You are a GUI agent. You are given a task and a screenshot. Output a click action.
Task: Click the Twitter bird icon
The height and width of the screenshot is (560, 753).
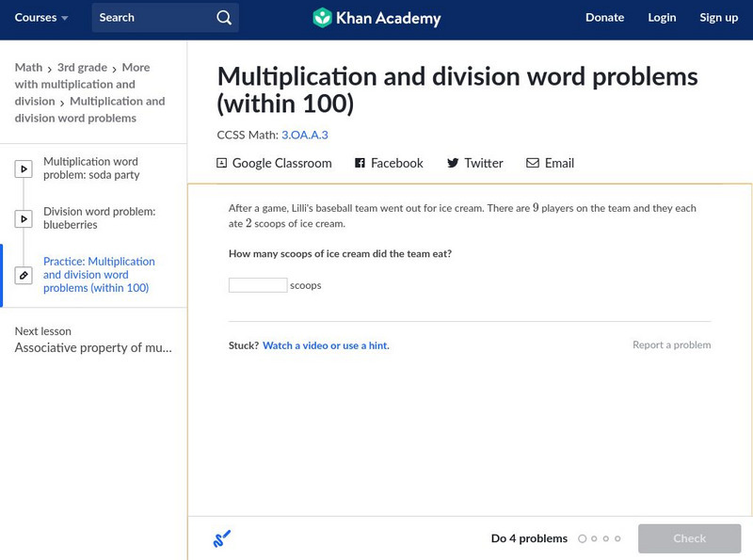[x=453, y=163]
